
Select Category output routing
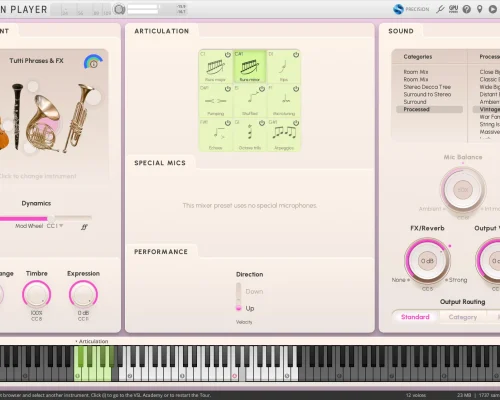coord(463,317)
